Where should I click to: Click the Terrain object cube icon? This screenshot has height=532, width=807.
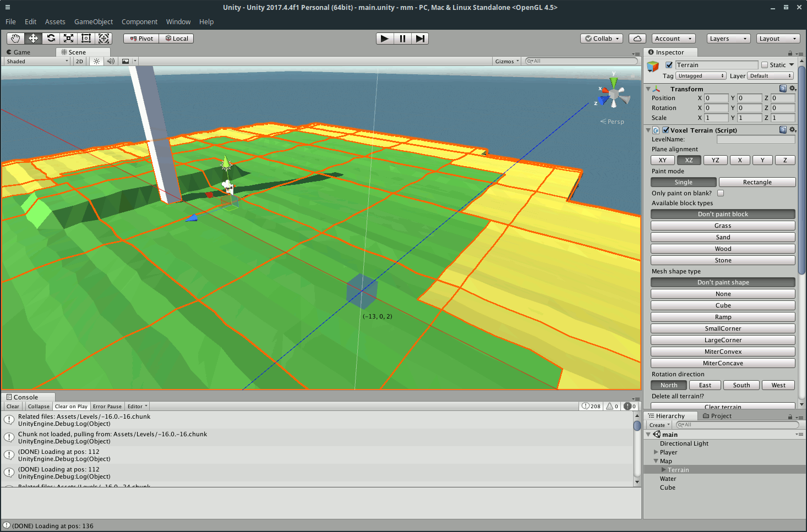point(653,67)
